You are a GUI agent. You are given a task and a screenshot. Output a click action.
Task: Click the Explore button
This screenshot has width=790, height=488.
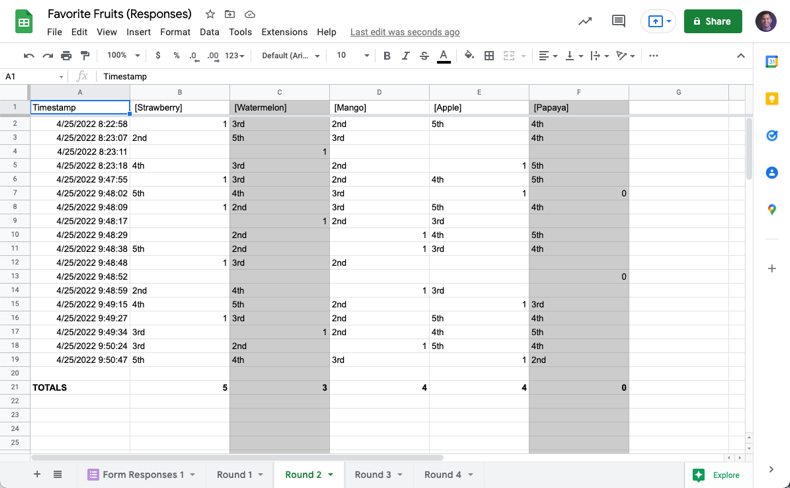(718, 475)
